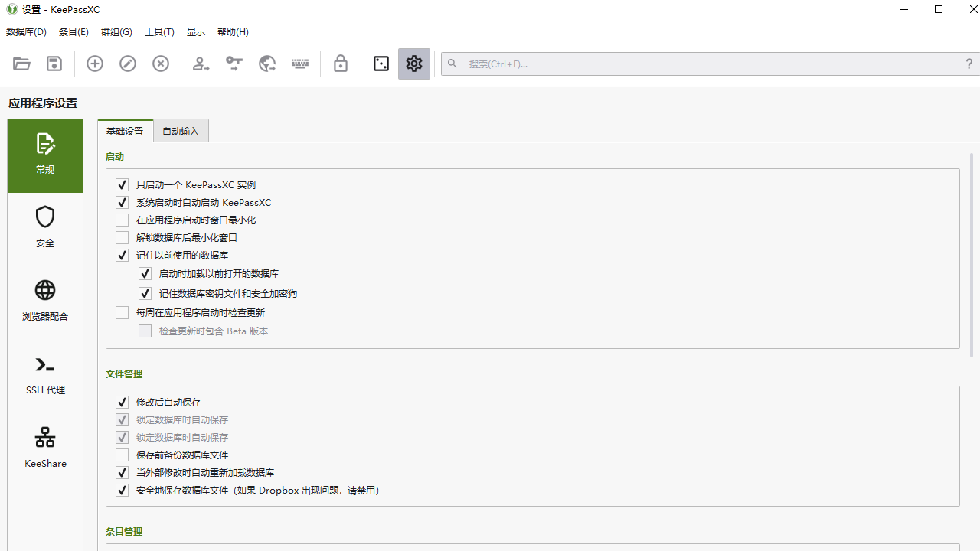Switch to the 安全 settings section
This screenshot has height=551, width=980.
(44, 227)
